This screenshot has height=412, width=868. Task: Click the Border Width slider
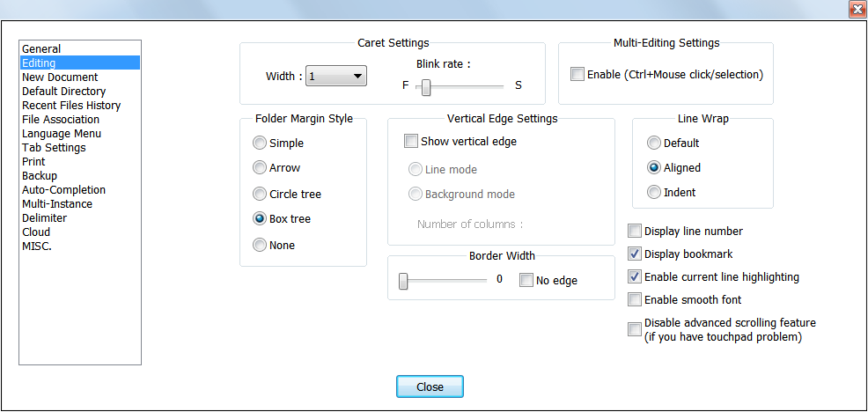point(403,281)
